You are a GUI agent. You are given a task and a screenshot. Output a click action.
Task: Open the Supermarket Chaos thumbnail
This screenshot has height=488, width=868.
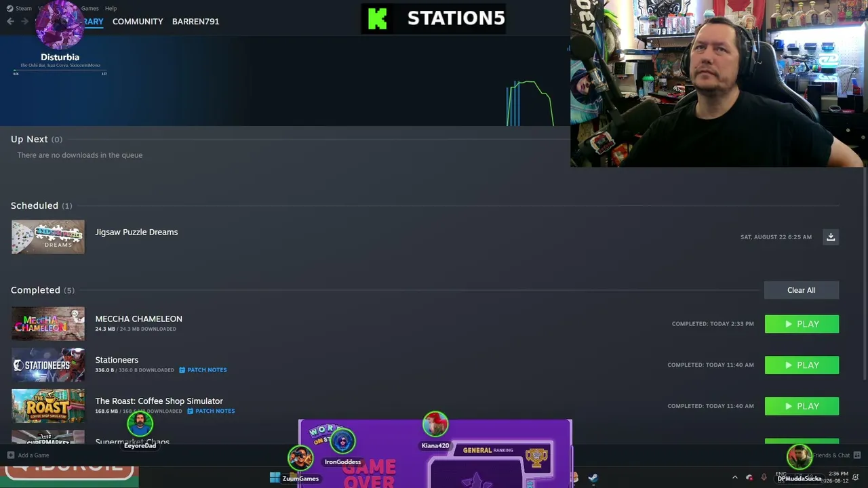[x=47, y=437]
